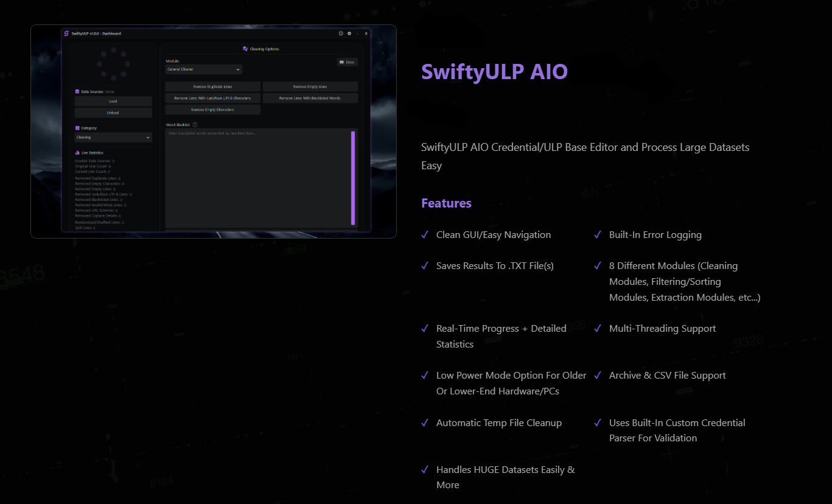Click the "Low Power Mode Option" feature text
Viewport: 832px width, 504px height.
pyautogui.click(x=511, y=383)
